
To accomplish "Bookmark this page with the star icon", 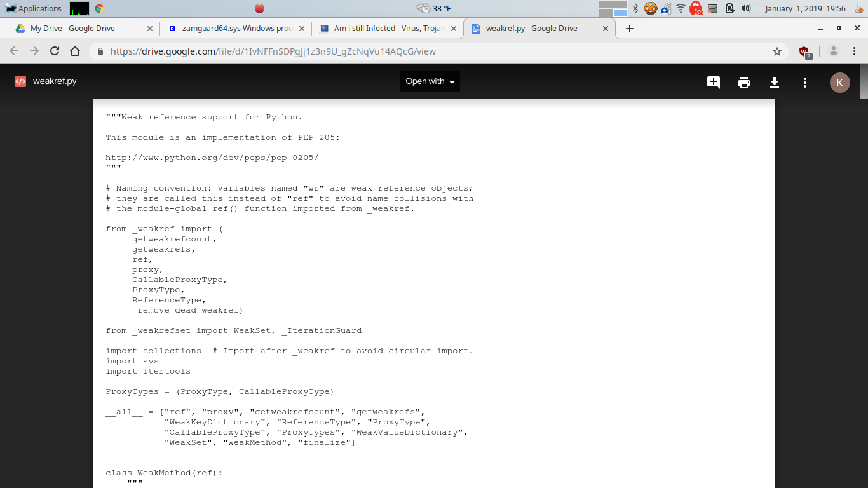I will coord(776,51).
